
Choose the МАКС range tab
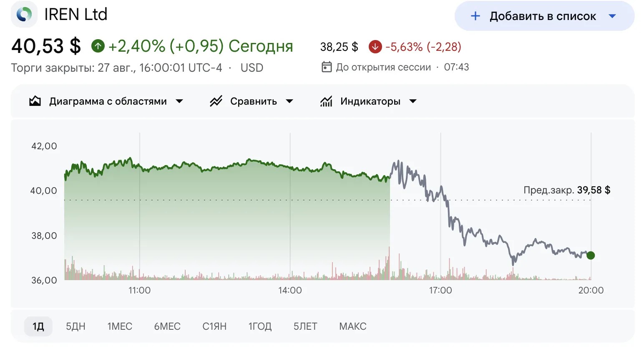click(353, 326)
